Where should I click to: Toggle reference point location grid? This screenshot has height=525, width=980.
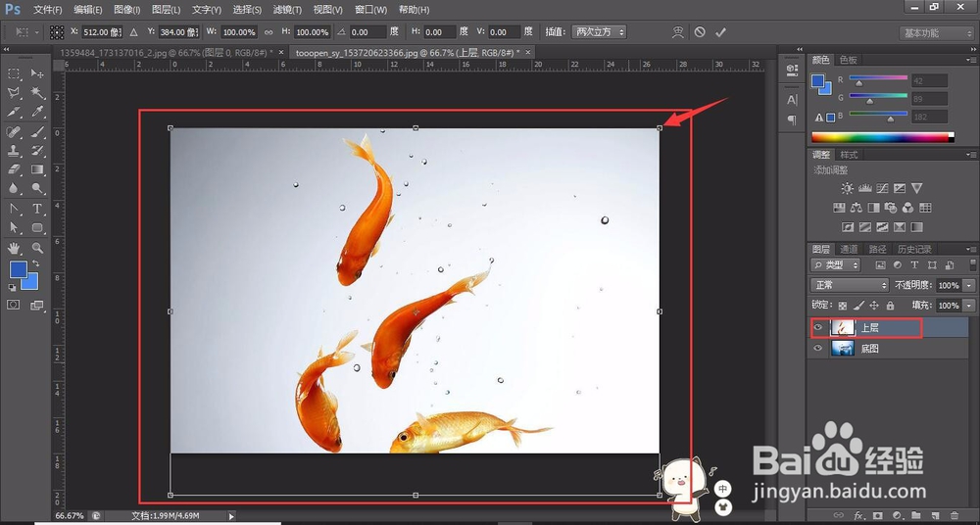tap(57, 32)
